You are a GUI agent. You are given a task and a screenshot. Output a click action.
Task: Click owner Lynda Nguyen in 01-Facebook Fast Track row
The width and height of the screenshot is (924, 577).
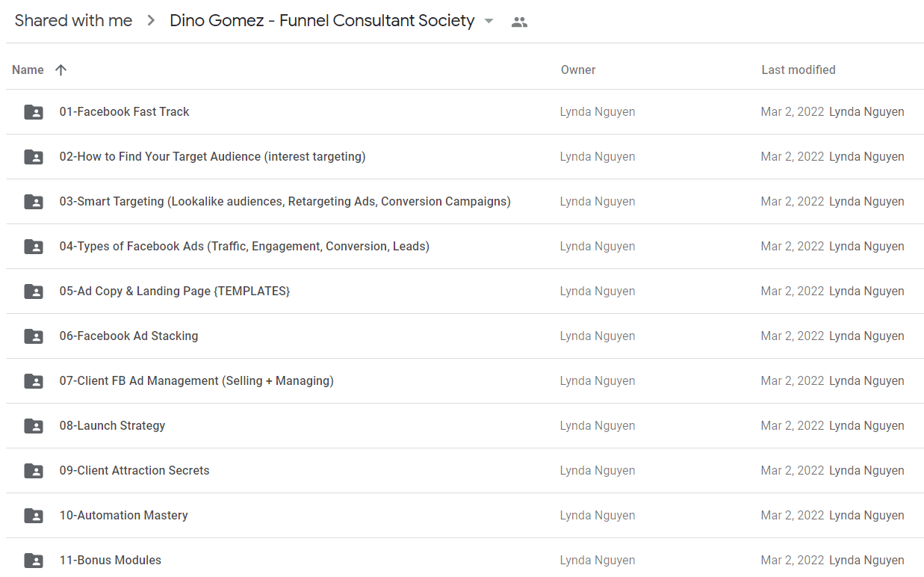pyautogui.click(x=598, y=111)
